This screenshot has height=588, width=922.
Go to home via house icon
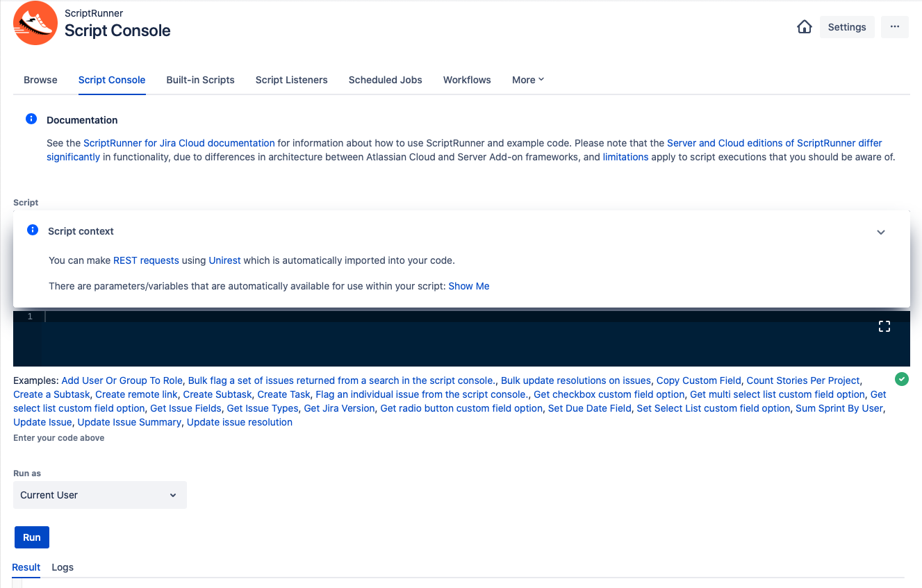[x=805, y=27]
